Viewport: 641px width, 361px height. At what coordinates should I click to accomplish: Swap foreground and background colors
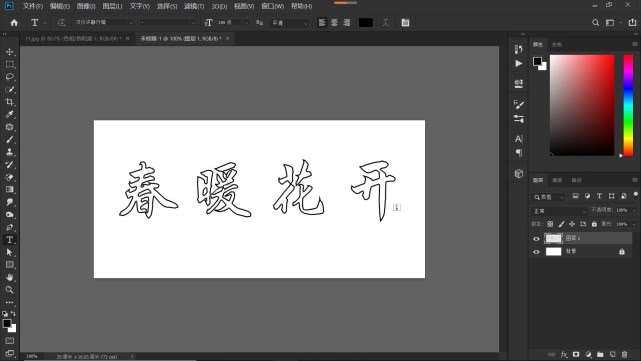click(13, 314)
